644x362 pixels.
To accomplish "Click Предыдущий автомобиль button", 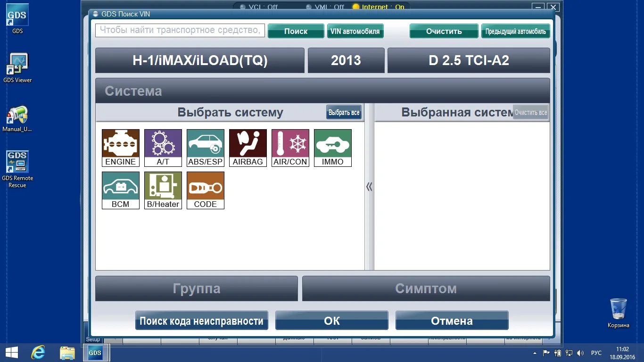I will click(x=516, y=31).
